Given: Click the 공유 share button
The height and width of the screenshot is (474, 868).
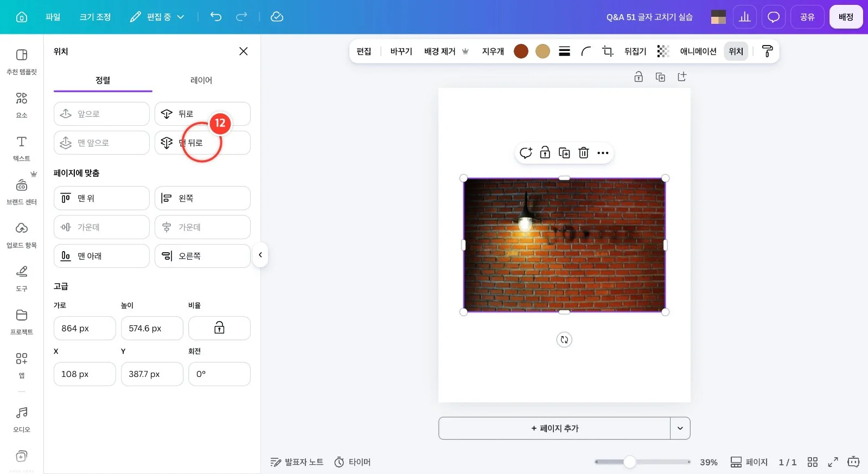Looking at the screenshot, I should point(808,17).
